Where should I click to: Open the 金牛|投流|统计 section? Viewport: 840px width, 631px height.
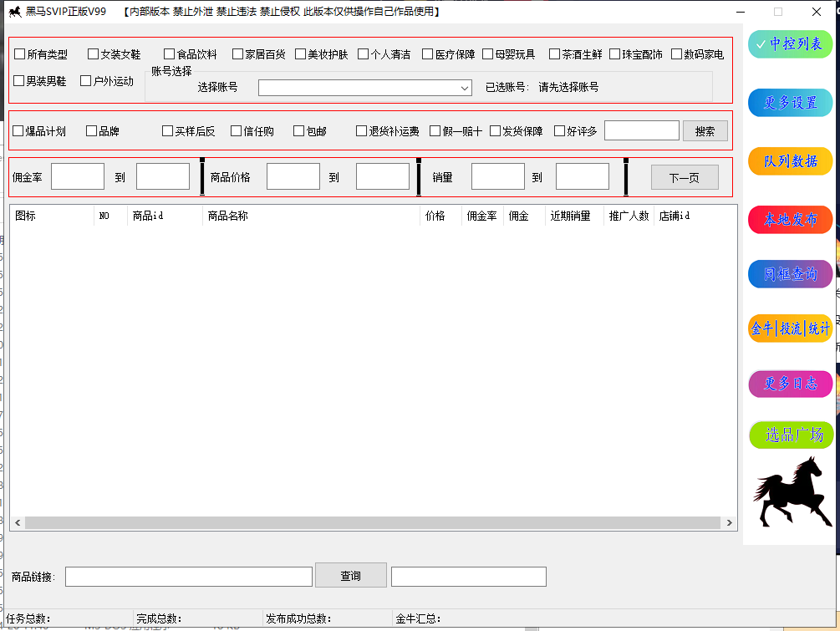click(791, 328)
